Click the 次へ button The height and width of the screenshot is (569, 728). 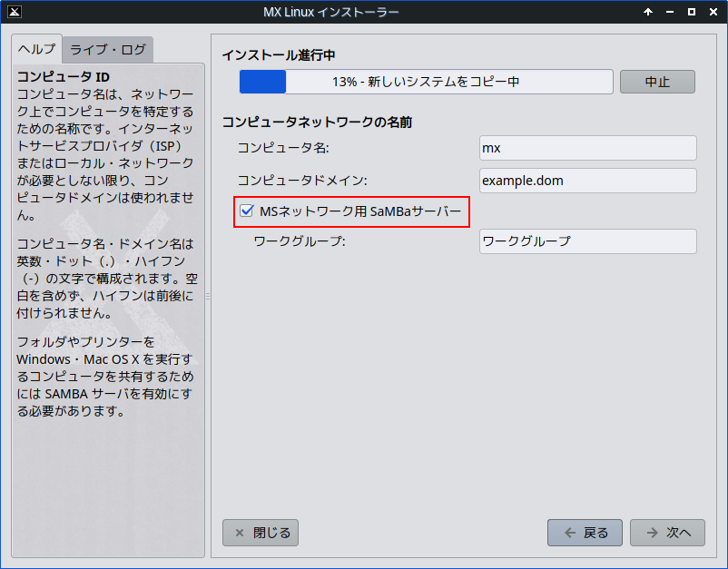667,533
